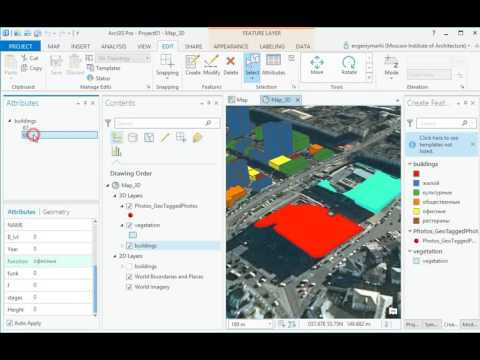Viewport: 480px width, 360px height.
Task: Open the help question mark icon
Action: pos(434,33)
